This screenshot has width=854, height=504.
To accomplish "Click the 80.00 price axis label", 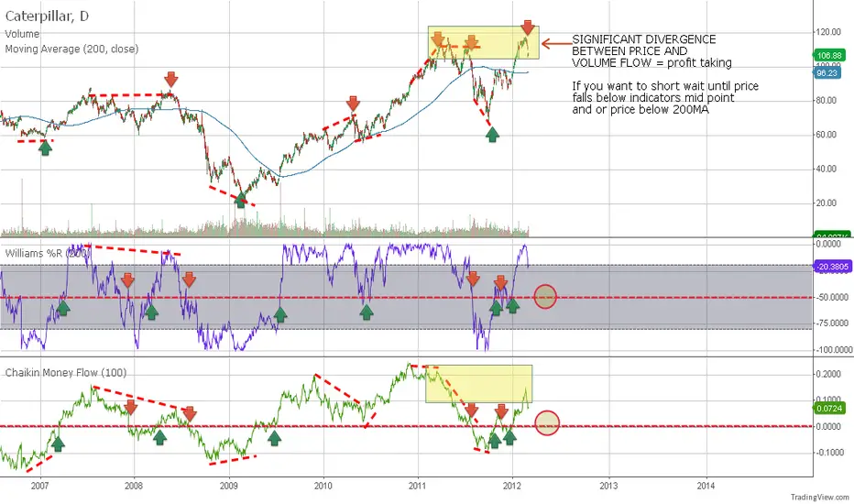I will click(826, 100).
